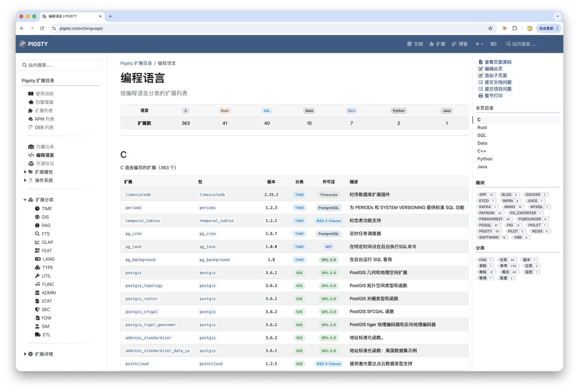Open the 博客 navbar menu item

tap(460, 44)
